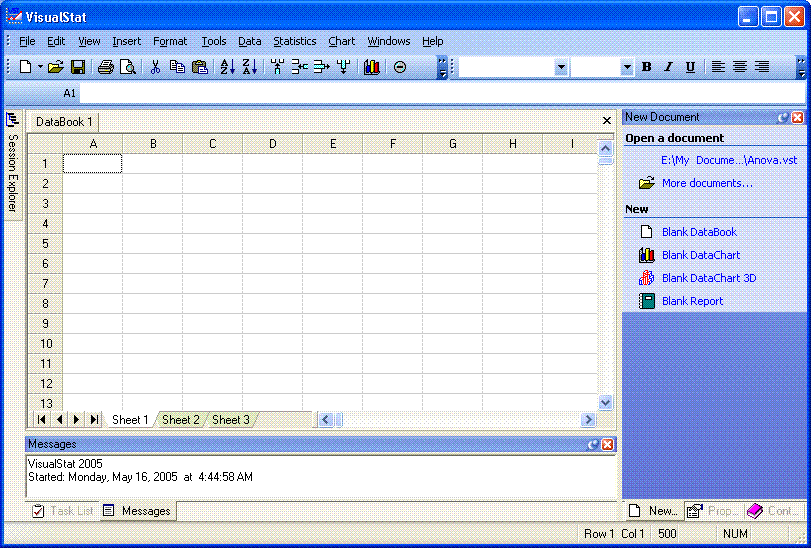The height and width of the screenshot is (548, 811).
Task: Click the fork-shaped icon before chart icon
Action: point(343,67)
